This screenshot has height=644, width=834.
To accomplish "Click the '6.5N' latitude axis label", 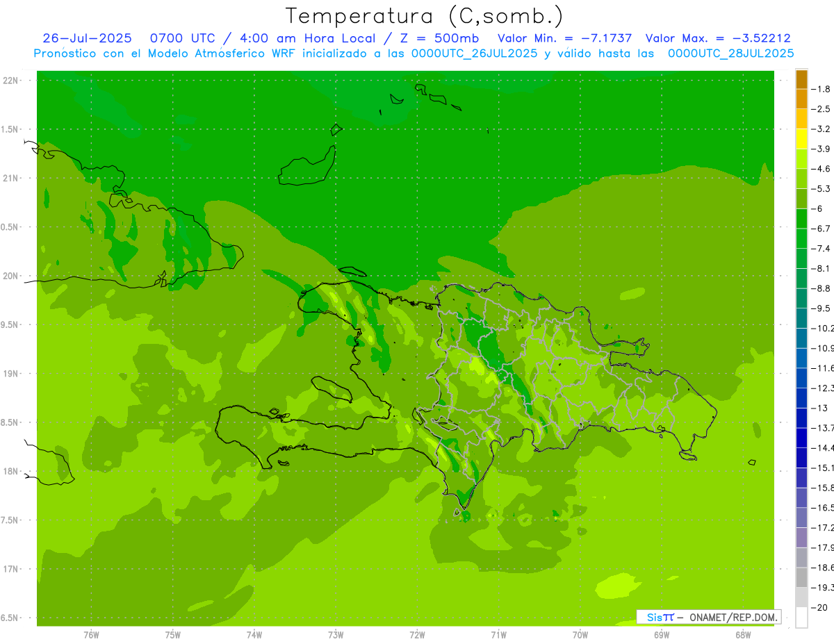I will (x=10, y=618).
